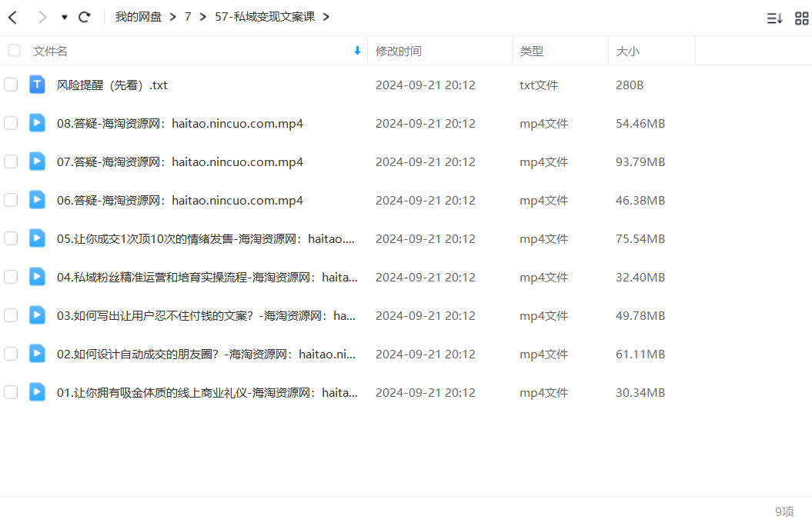812x526 pixels.
Task: Check the box for 08.答疑 video
Action: click(x=11, y=123)
